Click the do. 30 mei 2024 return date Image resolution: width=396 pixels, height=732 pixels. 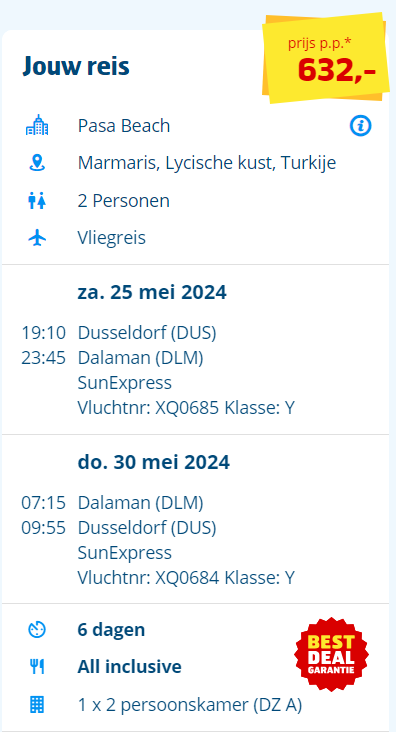coord(153,462)
